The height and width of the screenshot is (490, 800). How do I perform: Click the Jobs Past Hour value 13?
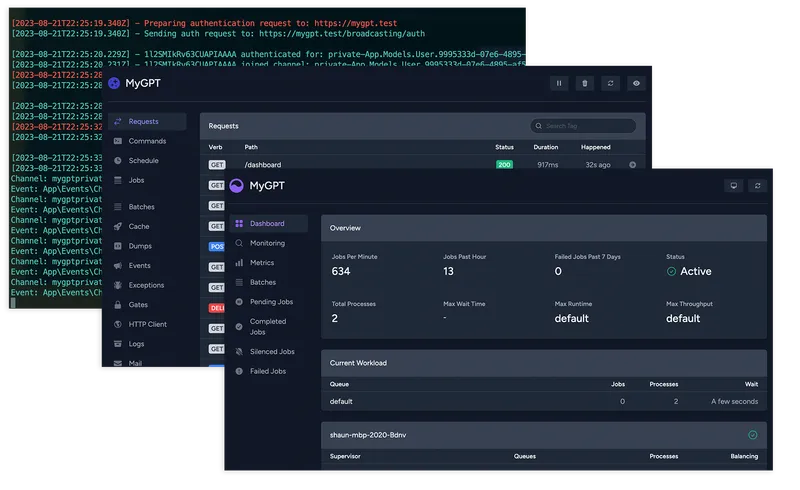[448, 272]
